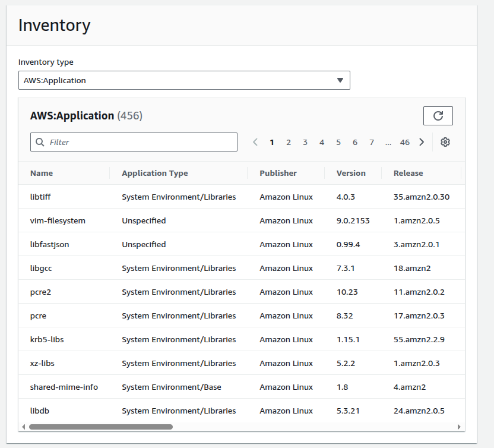This screenshot has width=494, height=448.
Task: Sort by Application Type column header
Action: [155, 173]
